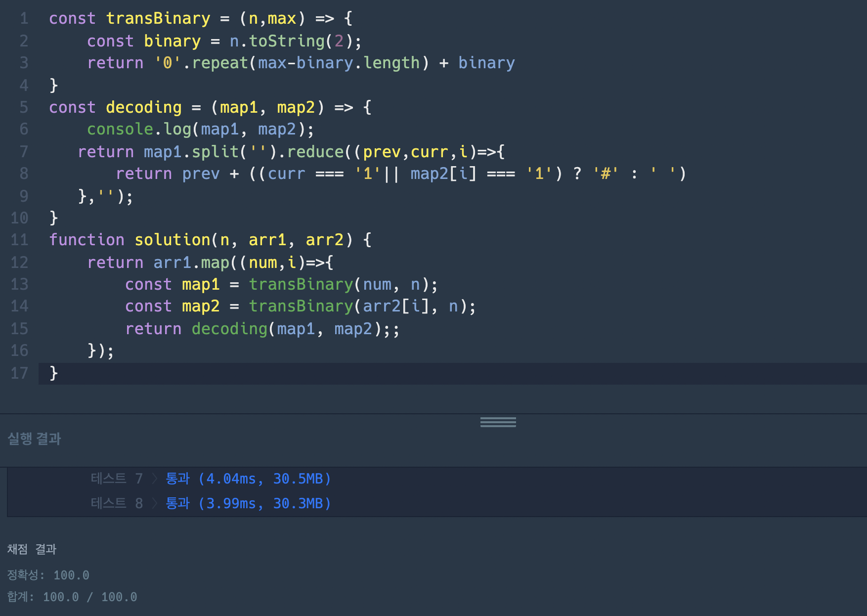Click the '#' string literal on line 8
The width and height of the screenshot is (867, 616).
[606, 174]
